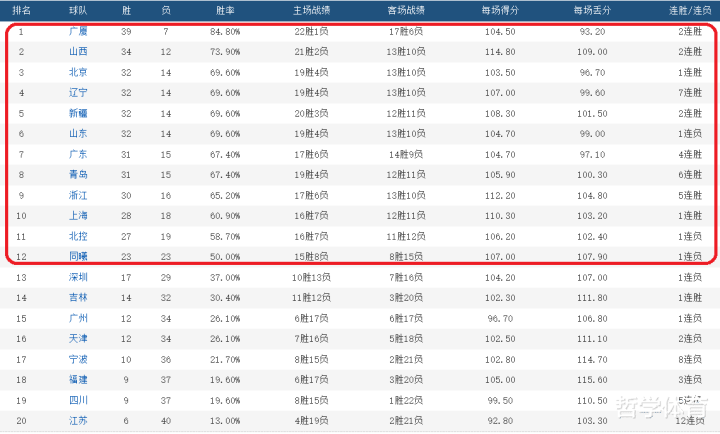Open the 天津 team link

pos(78,338)
